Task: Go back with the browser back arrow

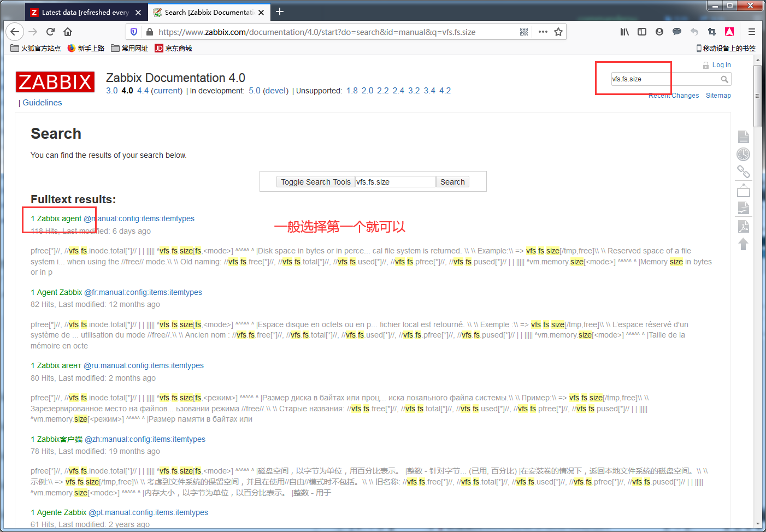Action: 15,32
